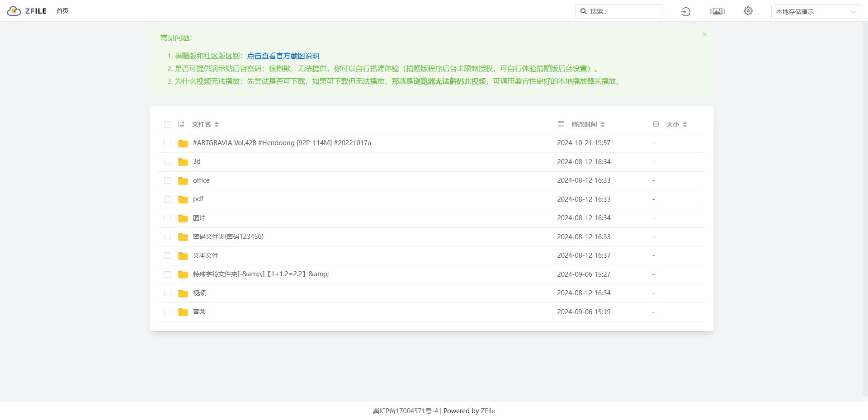The width and height of the screenshot is (868, 420).
Task: Open the #ARTGRAVIA Vol.428 #Hendoong folder
Action: coord(282,143)
